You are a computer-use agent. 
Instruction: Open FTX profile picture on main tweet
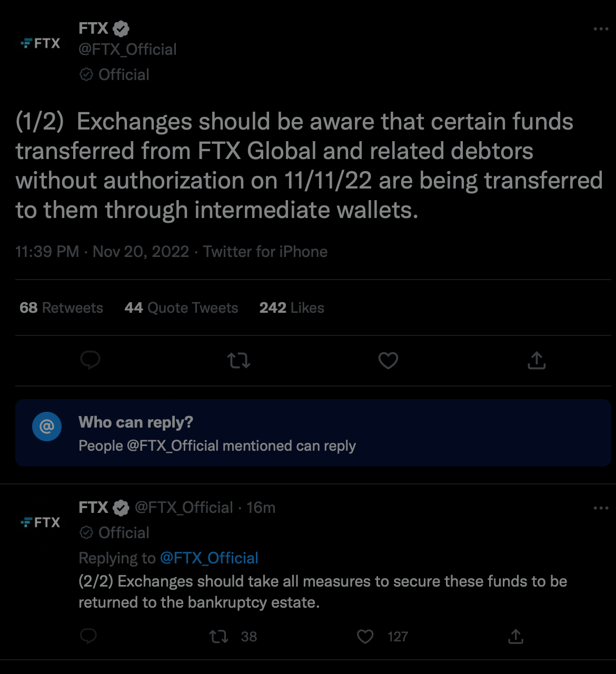pyautogui.click(x=41, y=43)
